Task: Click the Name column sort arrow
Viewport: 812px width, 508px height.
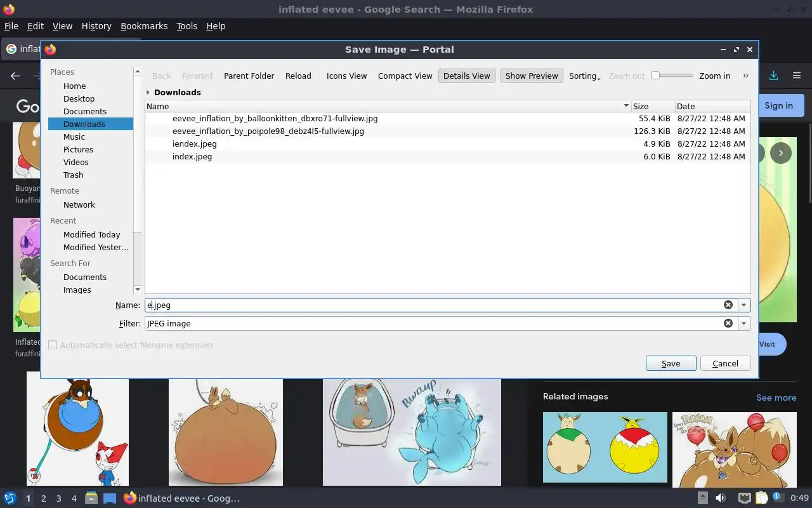Action: pyautogui.click(x=626, y=106)
